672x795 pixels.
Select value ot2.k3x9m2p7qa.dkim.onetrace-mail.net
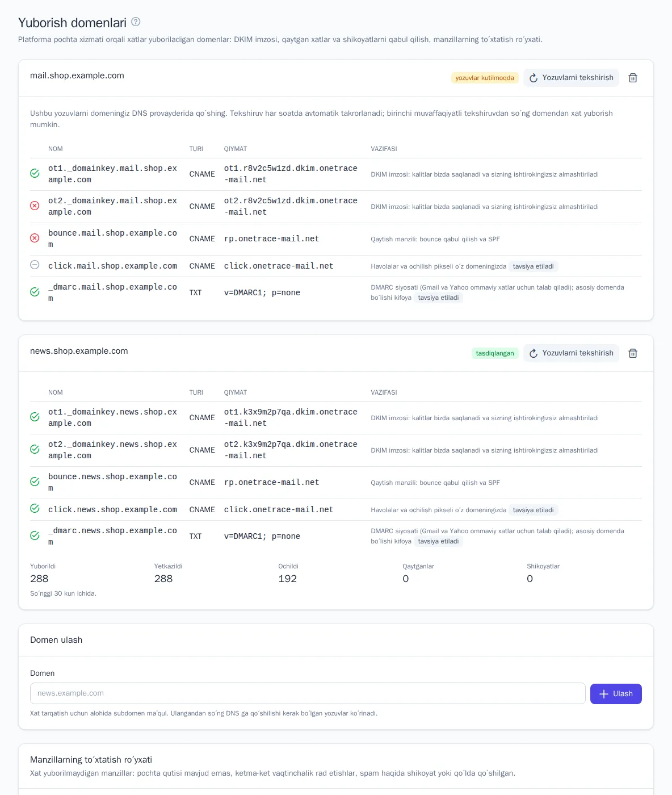pyautogui.click(x=291, y=450)
